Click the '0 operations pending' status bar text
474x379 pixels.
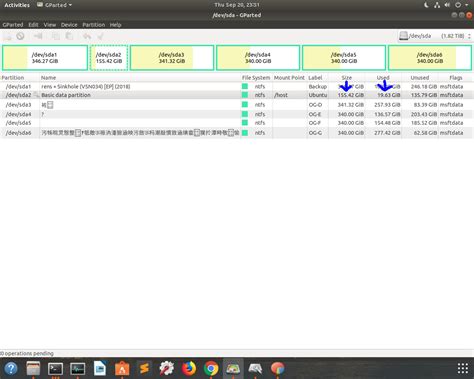[x=27, y=353]
